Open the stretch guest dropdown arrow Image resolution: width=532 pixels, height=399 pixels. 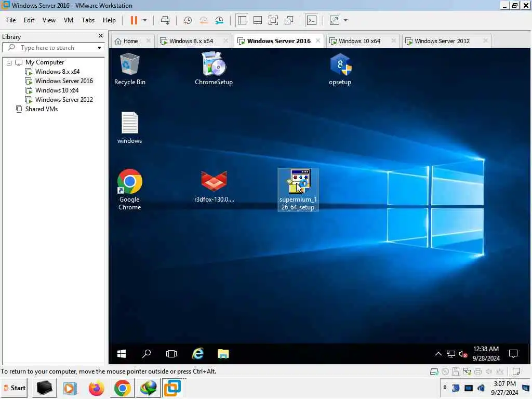point(345,20)
